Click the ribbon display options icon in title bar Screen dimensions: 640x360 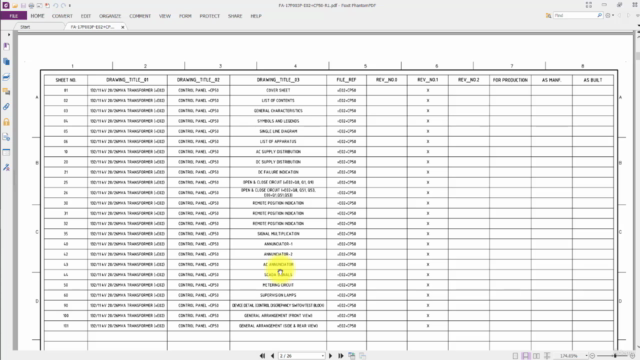[x=589, y=5]
